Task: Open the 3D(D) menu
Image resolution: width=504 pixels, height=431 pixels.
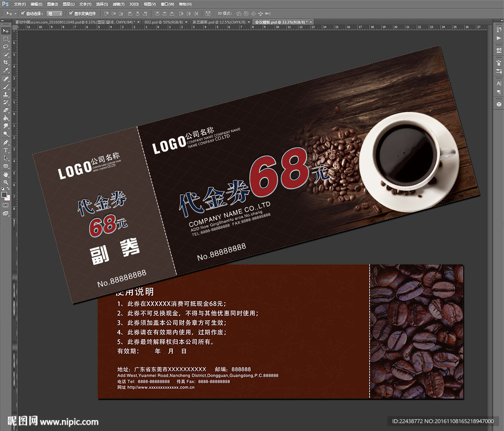Action: pos(134,4)
